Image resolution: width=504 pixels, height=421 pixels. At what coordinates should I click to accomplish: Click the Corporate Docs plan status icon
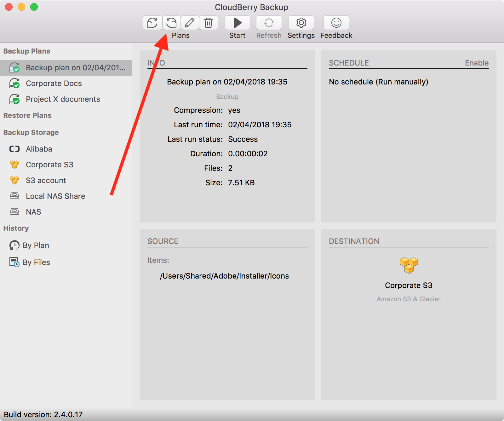[14, 84]
